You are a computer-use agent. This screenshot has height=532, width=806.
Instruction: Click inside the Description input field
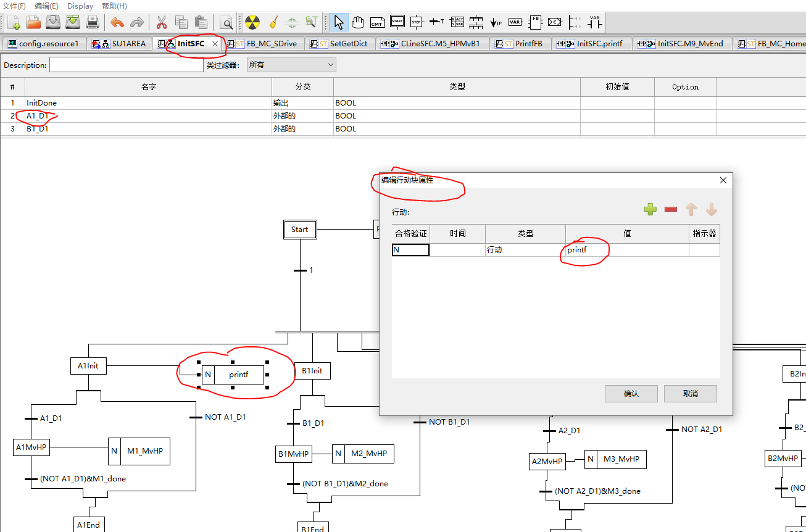point(126,64)
